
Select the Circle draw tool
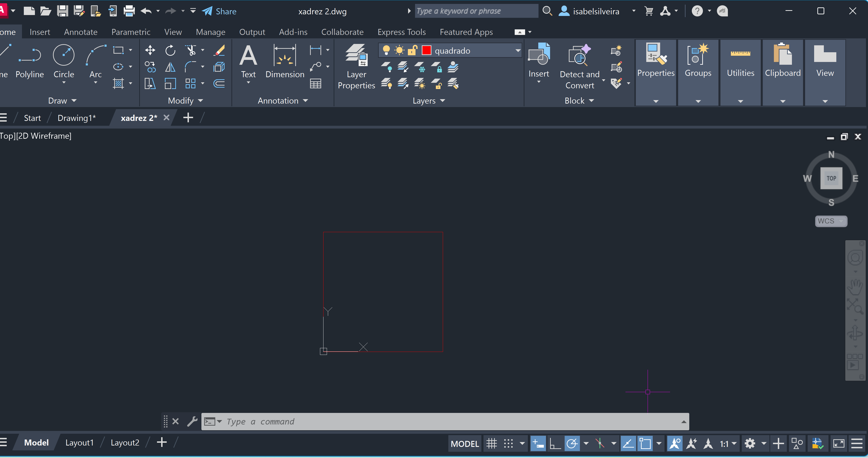point(64,55)
